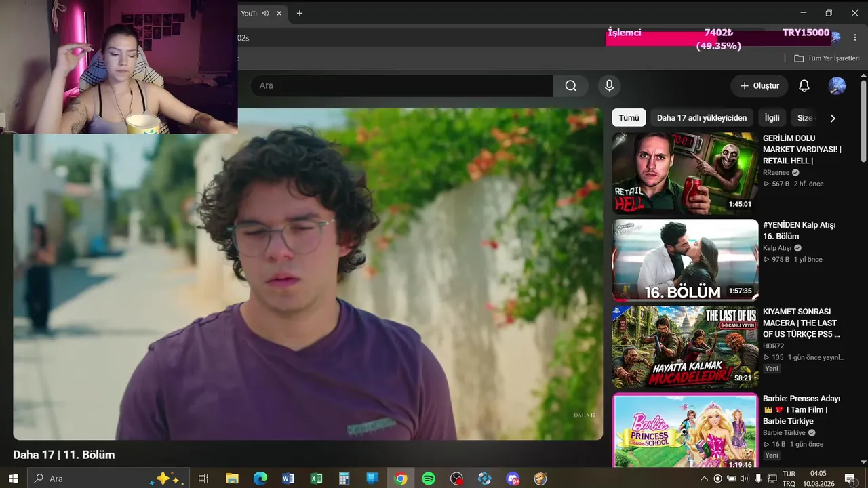Click the Windows taskbar Ara search box
Viewport: 868px width, 488px height.
point(107,479)
